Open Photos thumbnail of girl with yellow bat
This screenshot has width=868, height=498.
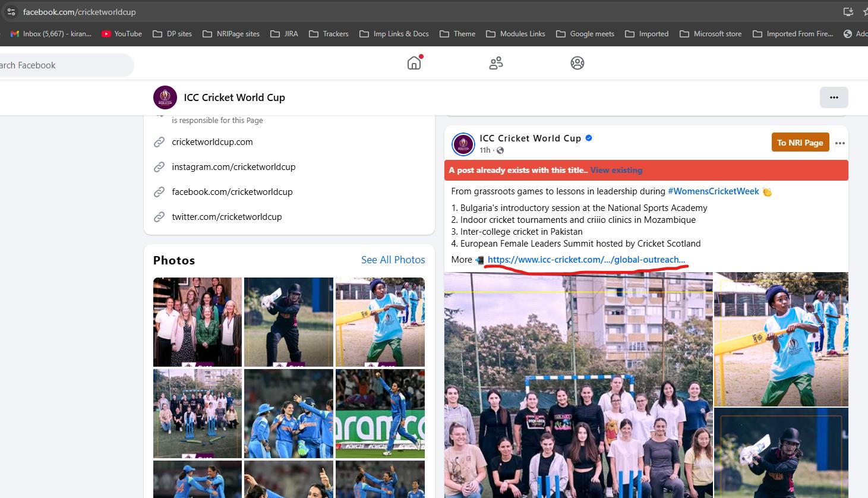(380, 322)
